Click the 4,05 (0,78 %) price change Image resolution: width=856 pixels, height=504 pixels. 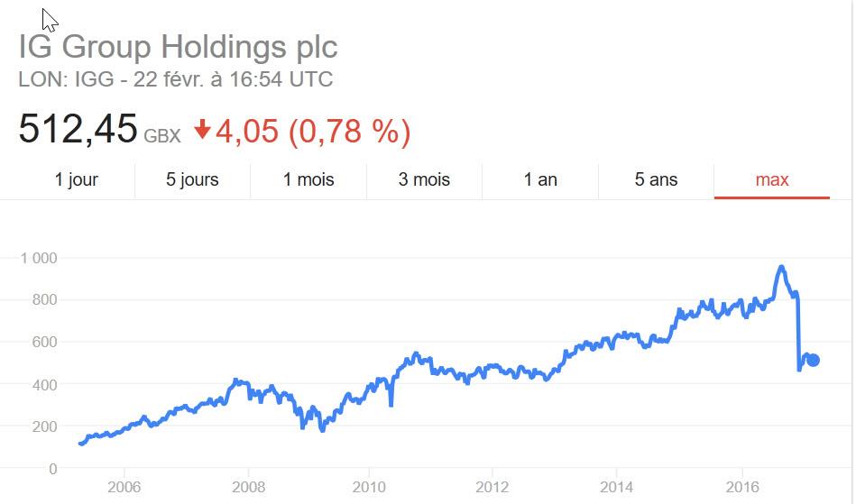point(313,132)
